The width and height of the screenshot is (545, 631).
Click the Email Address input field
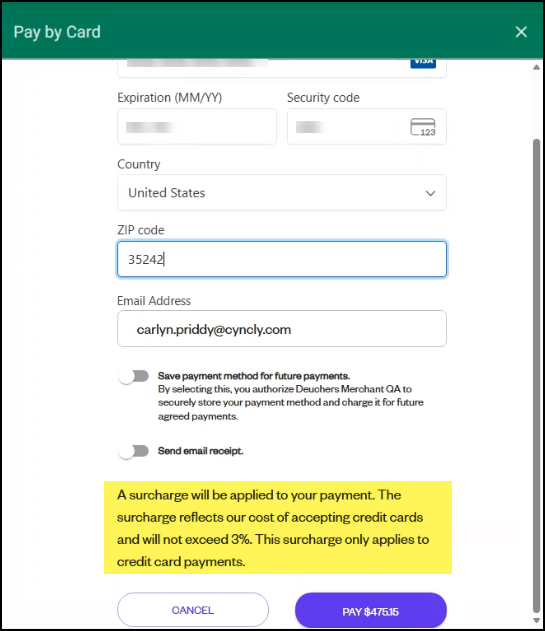coord(282,328)
